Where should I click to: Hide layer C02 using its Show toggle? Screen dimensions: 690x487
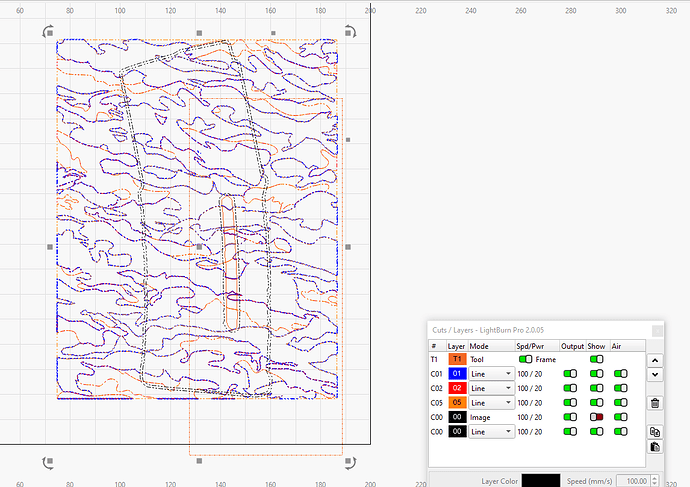(x=597, y=388)
